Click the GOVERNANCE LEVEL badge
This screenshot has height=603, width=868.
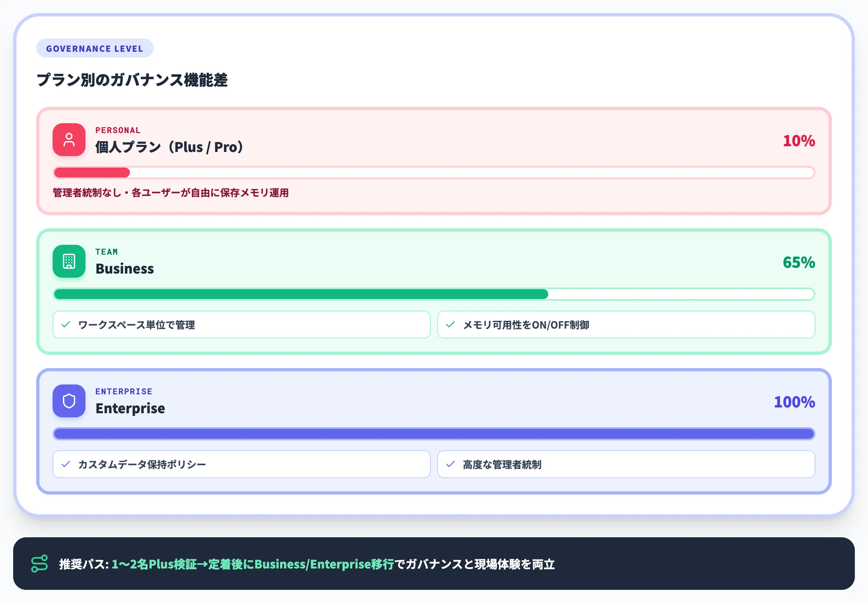pyautogui.click(x=95, y=48)
